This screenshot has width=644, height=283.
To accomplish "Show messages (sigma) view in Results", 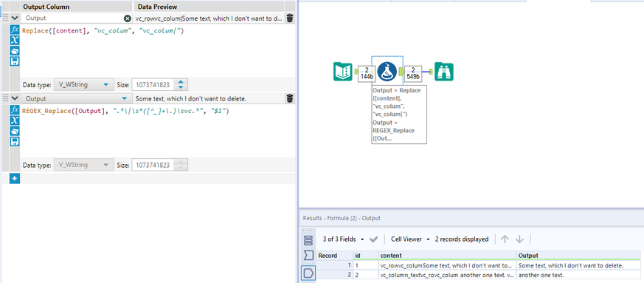I will pyautogui.click(x=308, y=256).
